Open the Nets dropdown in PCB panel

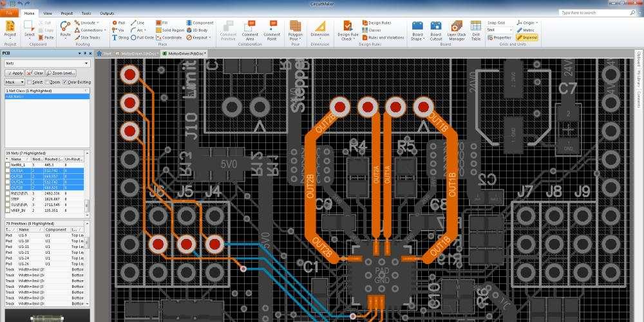click(46, 63)
